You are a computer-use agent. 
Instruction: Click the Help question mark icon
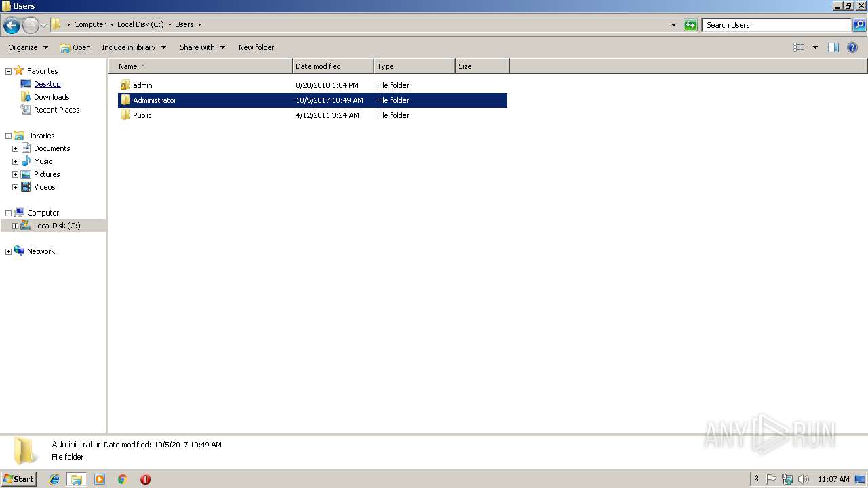[852, 47]
